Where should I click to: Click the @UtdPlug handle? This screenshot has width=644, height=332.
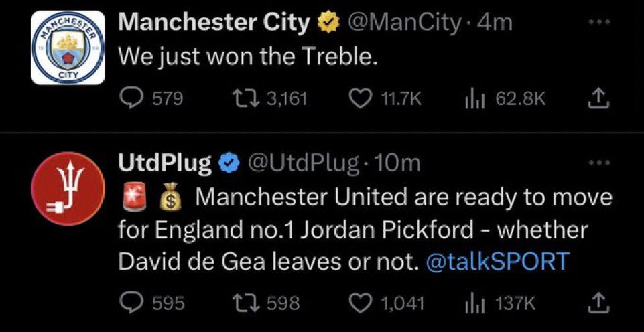point(302,164)
